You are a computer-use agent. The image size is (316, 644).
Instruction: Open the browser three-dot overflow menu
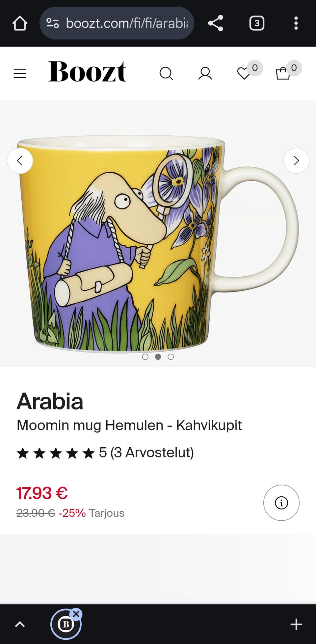pos(296,23)
